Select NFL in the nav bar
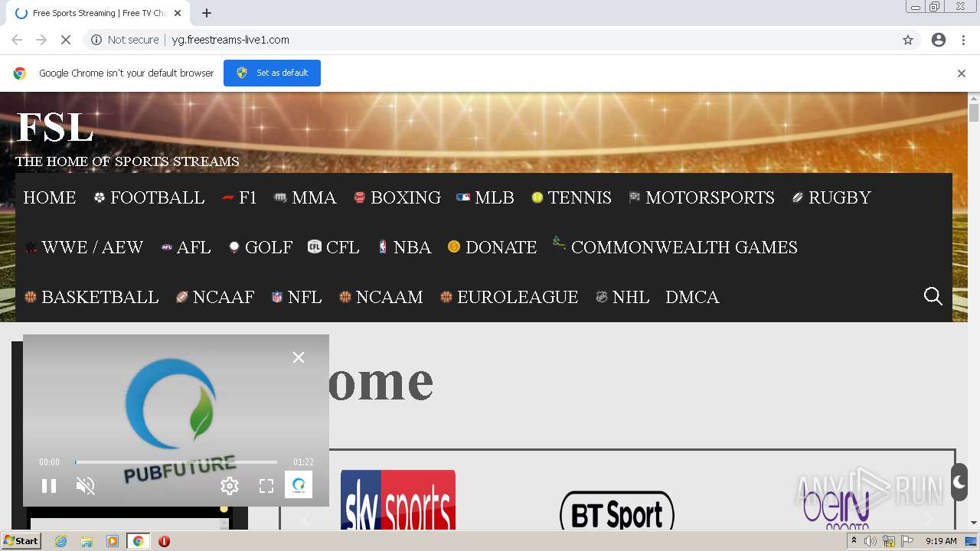 click(x=296, y=297)
